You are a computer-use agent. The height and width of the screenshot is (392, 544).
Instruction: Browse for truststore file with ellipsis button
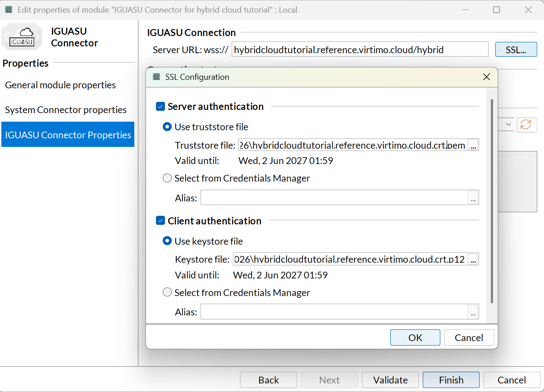tap(473, 145)
